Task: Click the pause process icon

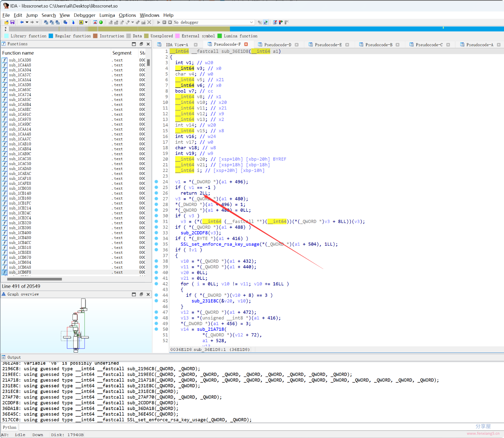Action: (x=164, y=22)
